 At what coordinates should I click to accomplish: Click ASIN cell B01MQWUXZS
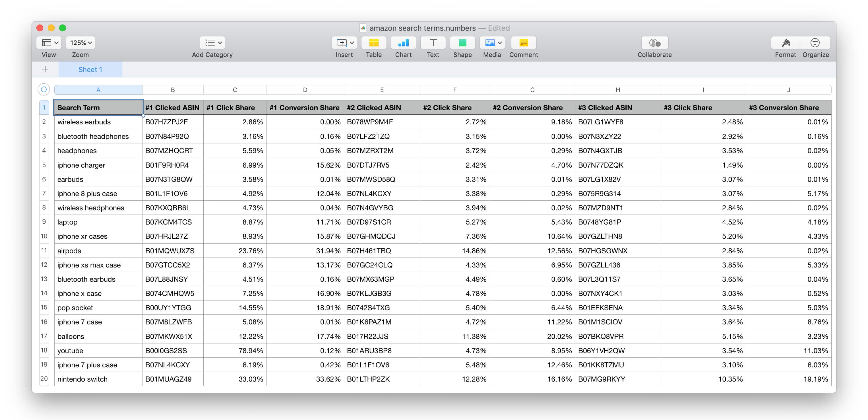point(173,250)
